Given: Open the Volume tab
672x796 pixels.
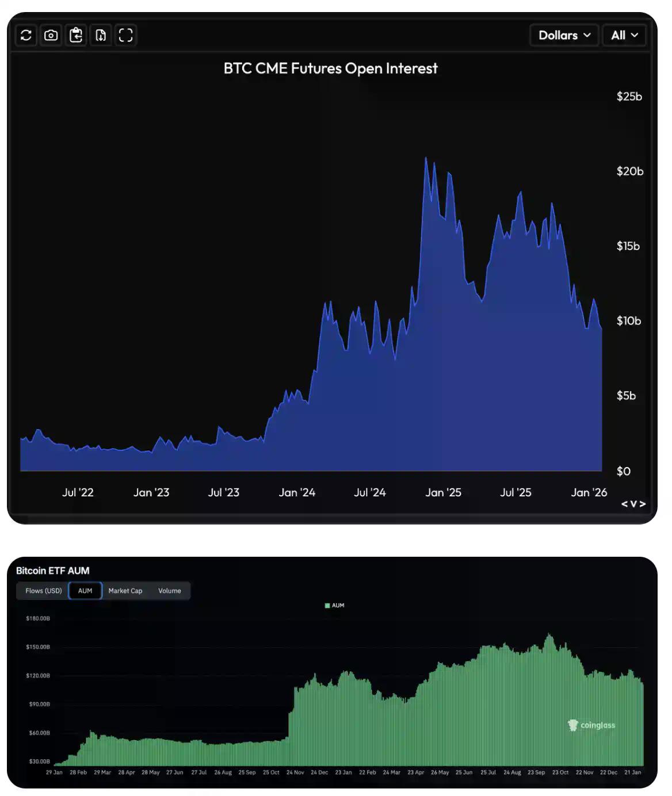Looking at the screenshot, I should (169, 590).
